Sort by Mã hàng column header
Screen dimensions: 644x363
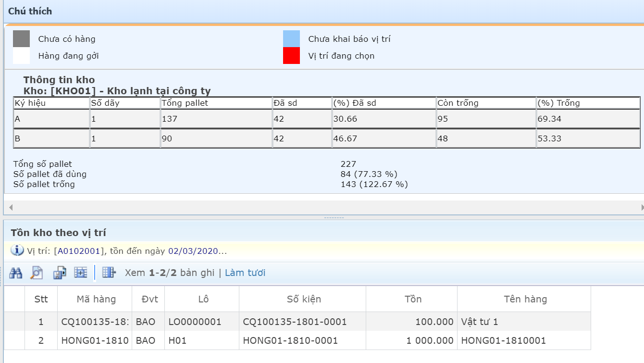pos(96,299)
